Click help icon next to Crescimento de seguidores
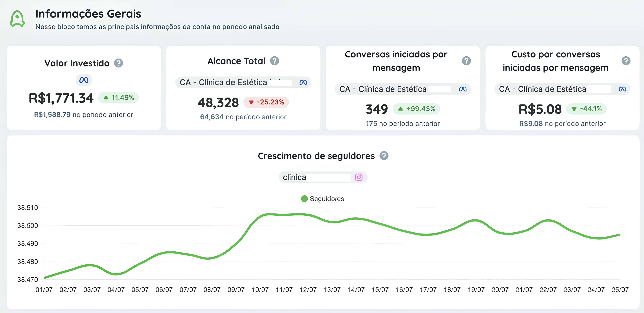644x313 pixels. pos(384,156)
